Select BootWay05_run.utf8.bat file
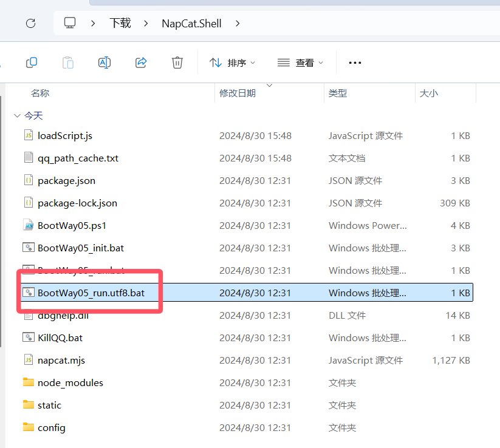 (91, 293)
